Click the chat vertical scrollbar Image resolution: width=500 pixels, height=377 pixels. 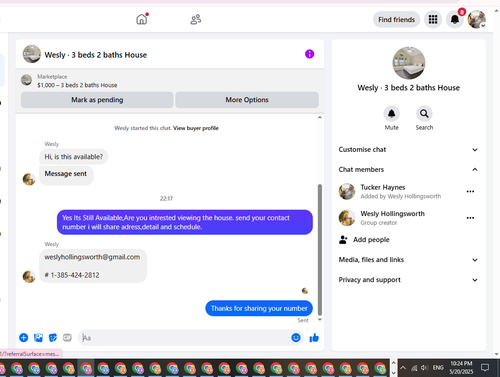pyautogui.click(x=320, y=249)
